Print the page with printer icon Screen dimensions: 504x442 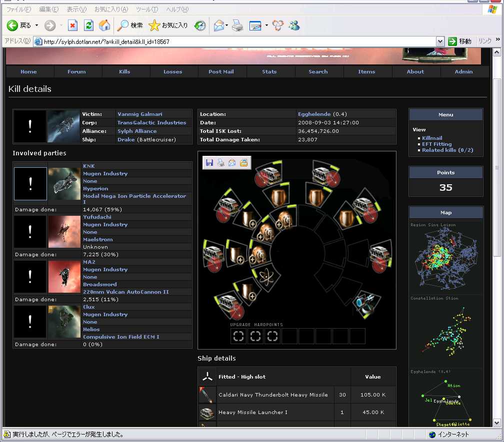(x=238, y=25)
